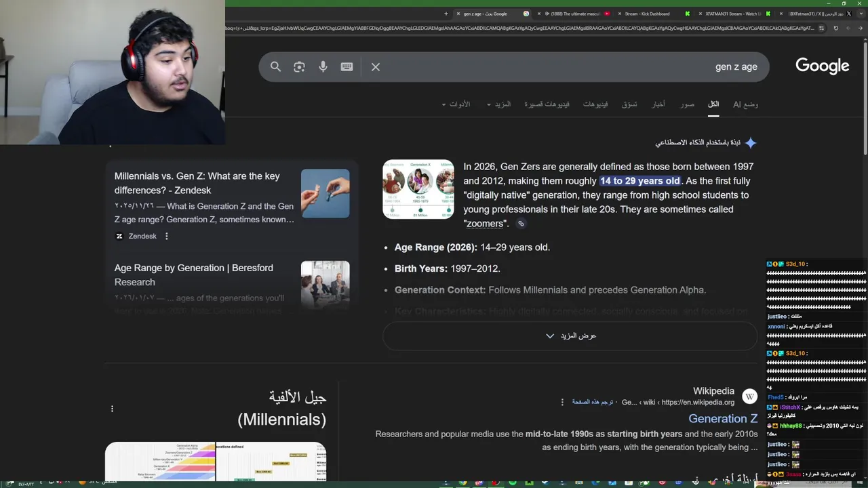Click ترجم هذه الصفحة translate link
The width and height of the screenshot is (868, 488).
[592, 402]
